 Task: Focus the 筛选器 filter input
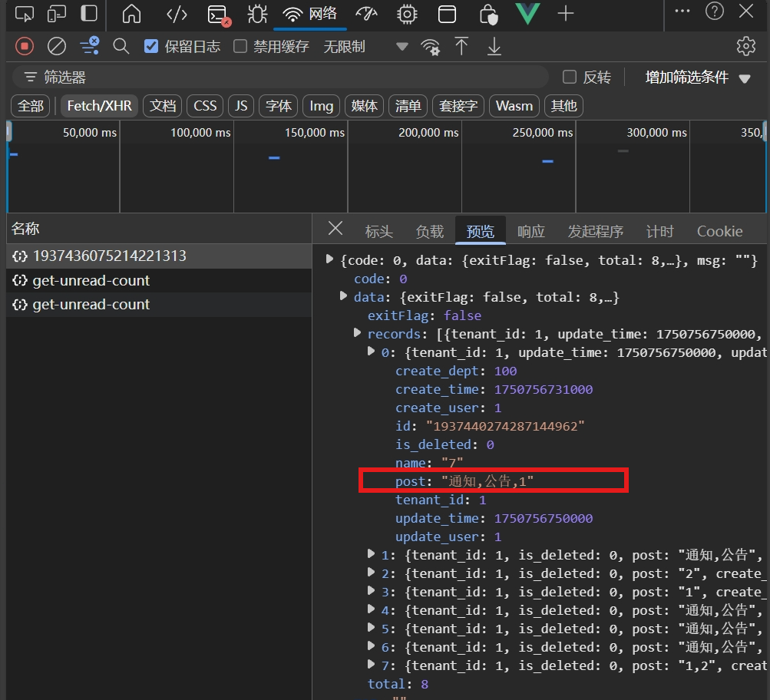click(280, 77)
